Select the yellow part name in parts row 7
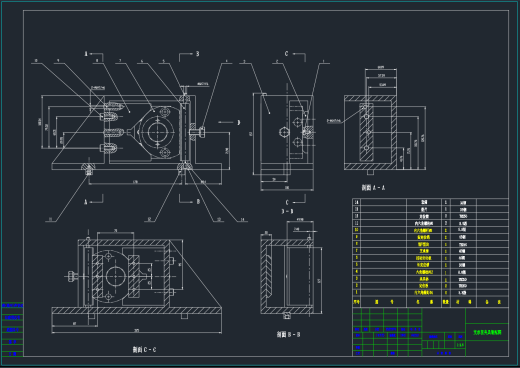The width and height of the screenshot is (520, 368). (424, 251)
